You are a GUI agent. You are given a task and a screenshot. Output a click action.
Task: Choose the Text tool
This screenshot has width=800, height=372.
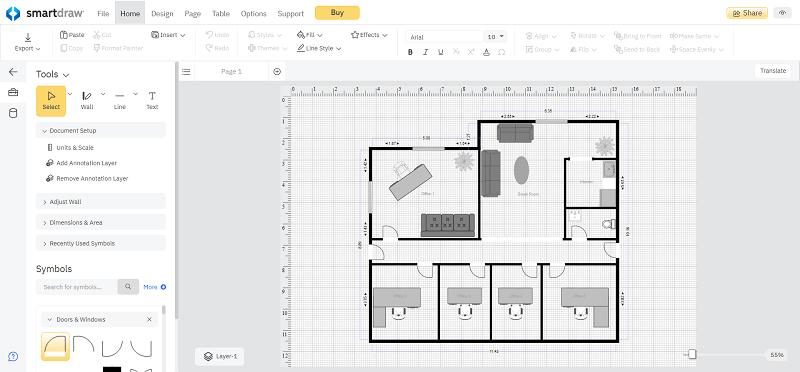(152, 101)
